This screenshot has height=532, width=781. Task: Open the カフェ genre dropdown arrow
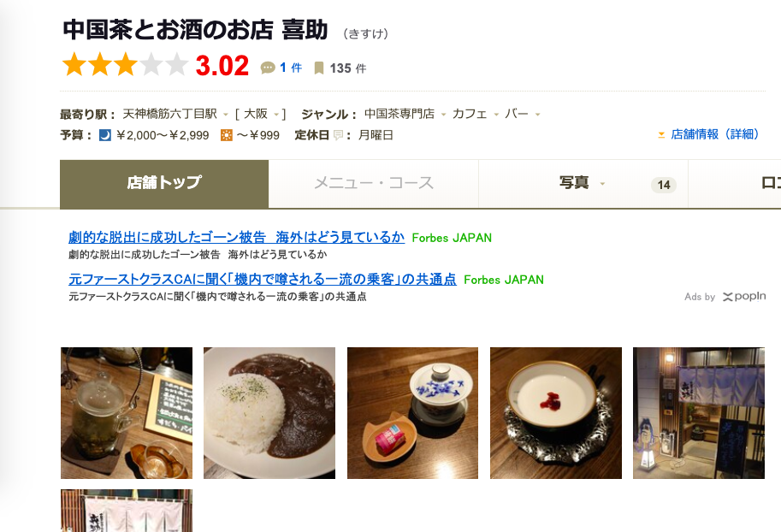pyautogui.click(x=496, y=115)
